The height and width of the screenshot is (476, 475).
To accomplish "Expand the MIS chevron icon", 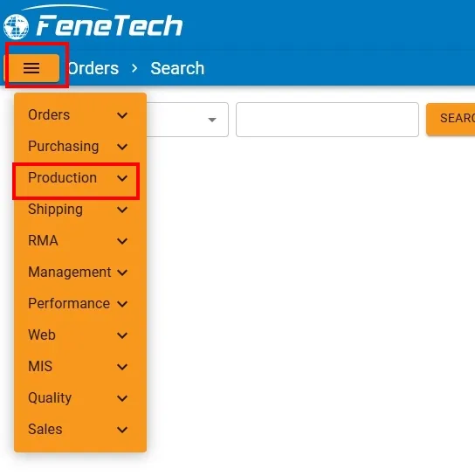I will point(122,367).
